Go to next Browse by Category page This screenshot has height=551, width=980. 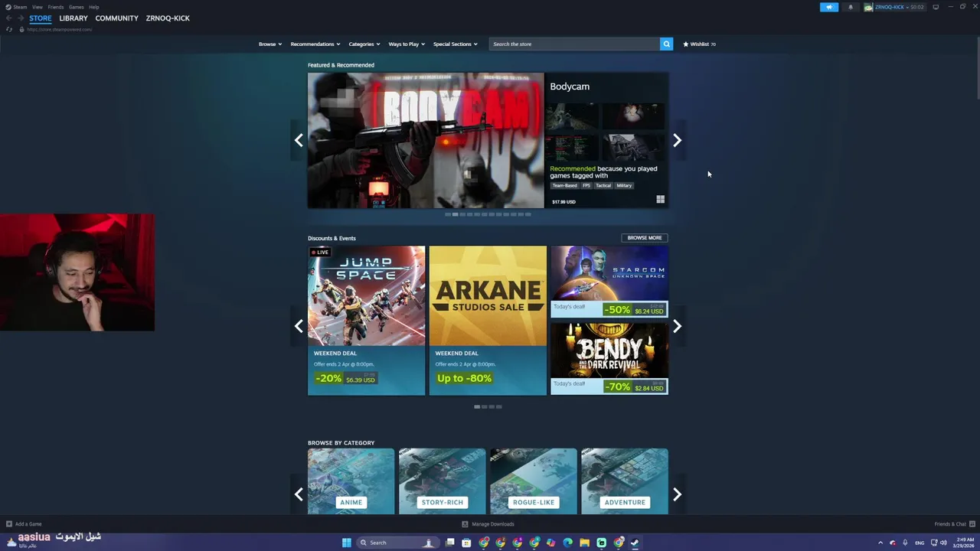(677, 494)
